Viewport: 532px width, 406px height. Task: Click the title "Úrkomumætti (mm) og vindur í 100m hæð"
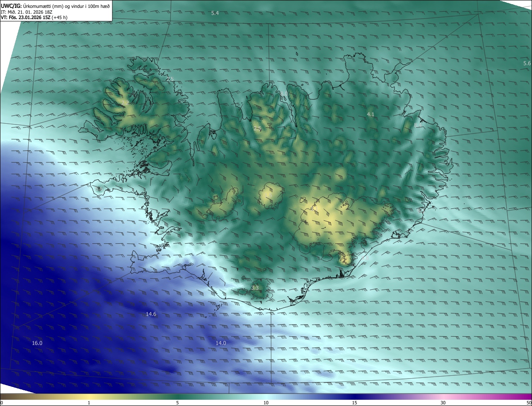[66, 6]
